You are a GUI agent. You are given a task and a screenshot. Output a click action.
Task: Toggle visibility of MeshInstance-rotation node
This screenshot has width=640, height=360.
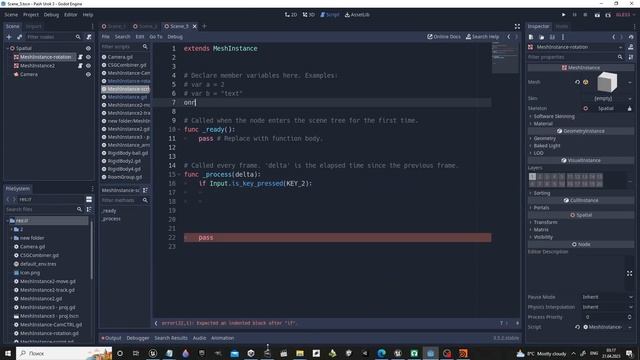pos(88,57)
